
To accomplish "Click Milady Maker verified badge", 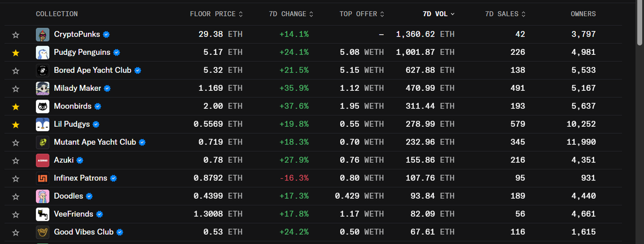I will [x=107, y=88].
